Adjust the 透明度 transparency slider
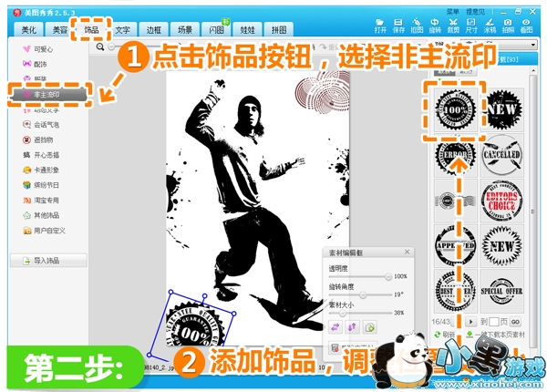 pos(388,276)
